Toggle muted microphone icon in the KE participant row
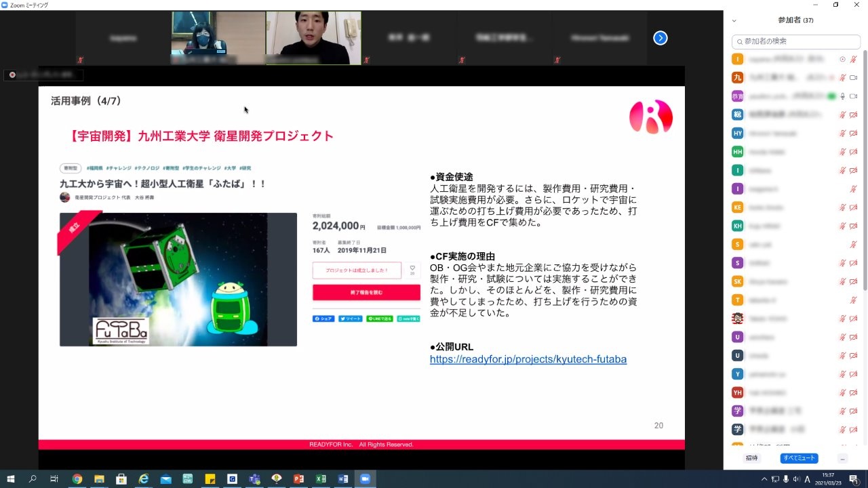This screenshot has width=868, height=488. pos(843,207)
